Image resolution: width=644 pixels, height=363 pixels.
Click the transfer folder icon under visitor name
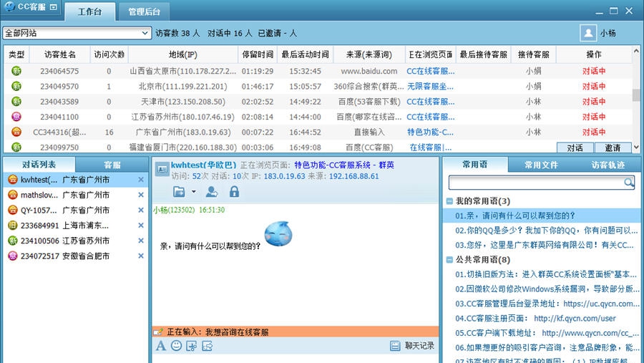(x=179, y=192)
